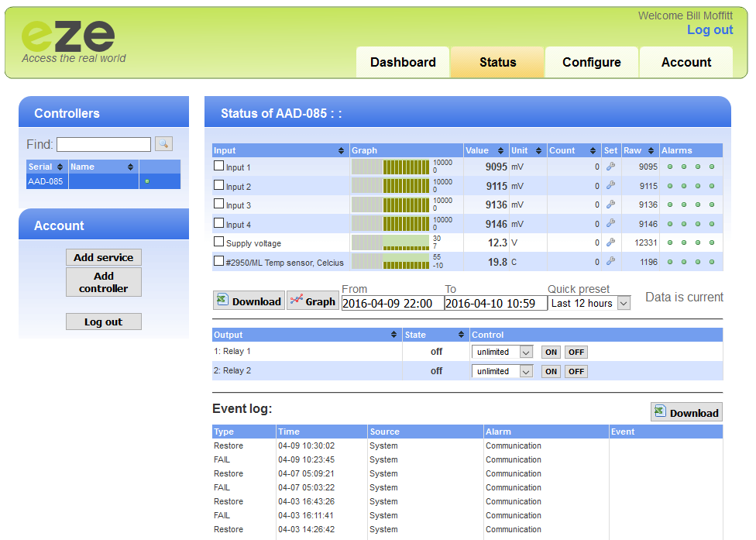Click the wrench Set icon for Input 1
756x540 pixels.
[x=610, y=167]
